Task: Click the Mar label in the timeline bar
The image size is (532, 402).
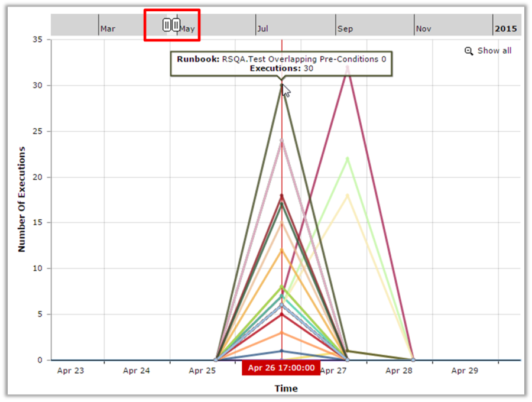Action: 108,28
